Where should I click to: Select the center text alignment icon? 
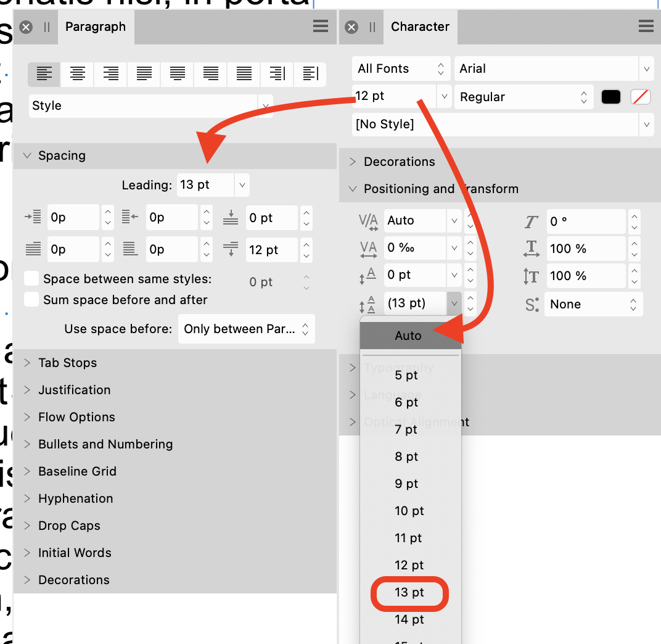coord(76,74)
